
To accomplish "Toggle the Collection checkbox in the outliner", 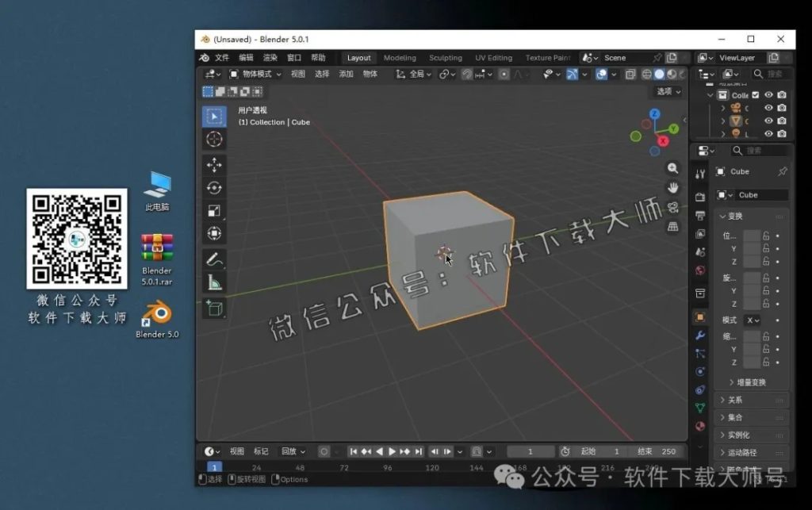I will 755,94.
